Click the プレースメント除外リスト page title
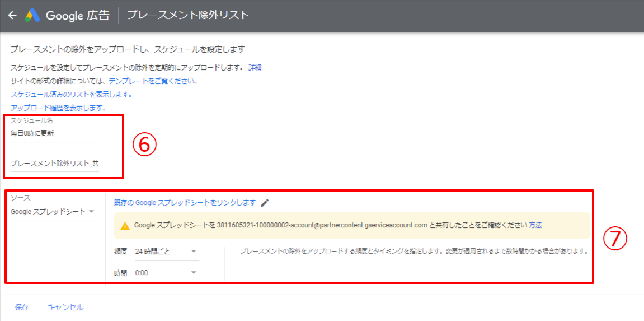This screenshot has width=644, height=321. click(x=188, y=15)
